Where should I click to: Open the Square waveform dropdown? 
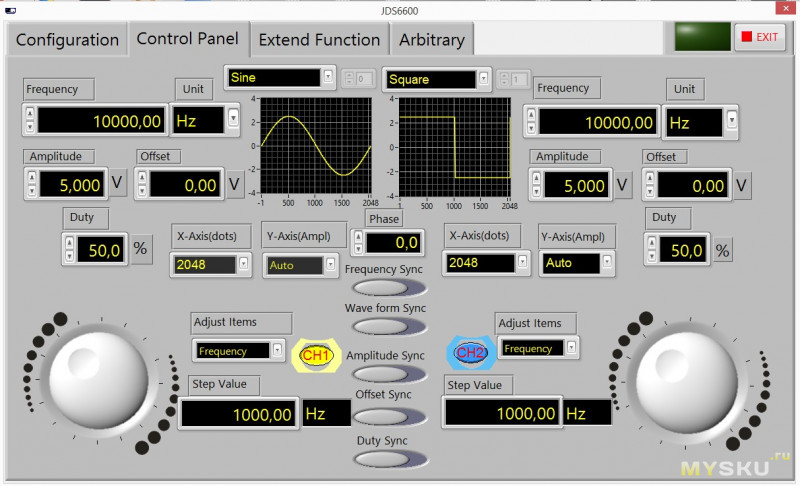tap(484, 78)
